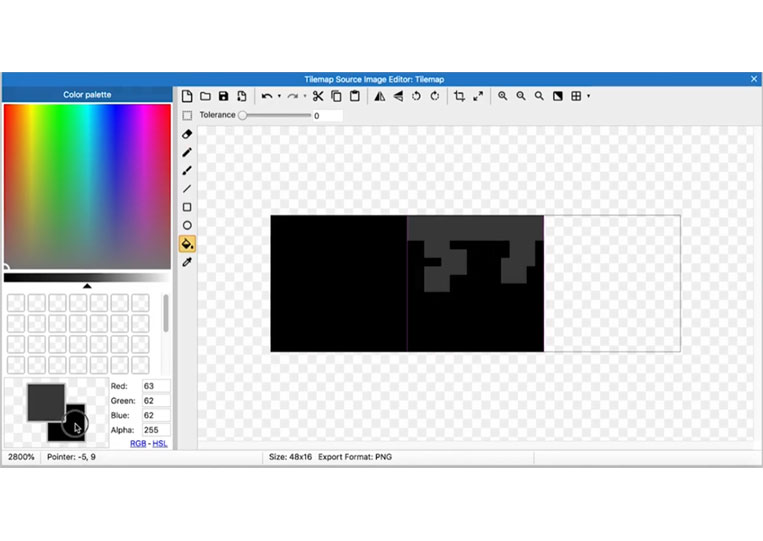The height and width of the screenshot is (541, 763).
Task: Click the Redo arrow icon
Action: click(292, 96)
